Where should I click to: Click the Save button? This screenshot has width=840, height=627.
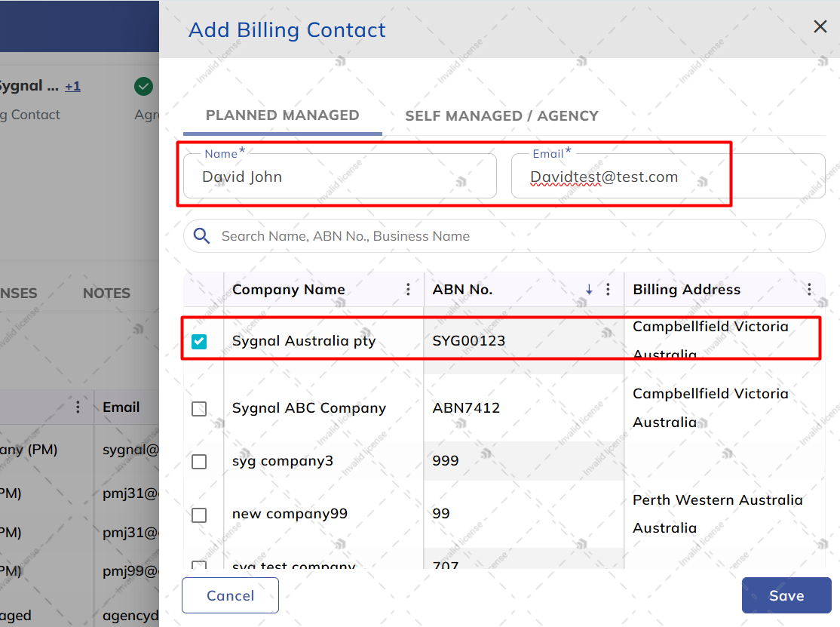point(786,595)
